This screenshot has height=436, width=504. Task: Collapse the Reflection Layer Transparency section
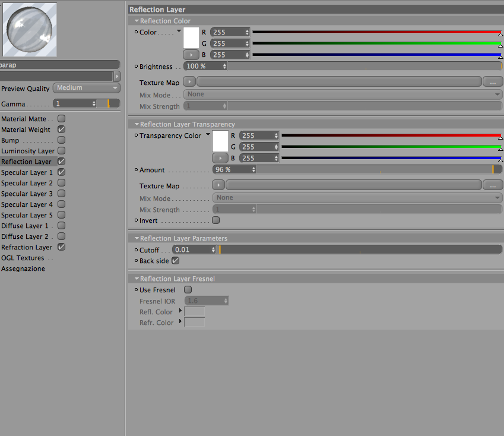pos(137,124)
